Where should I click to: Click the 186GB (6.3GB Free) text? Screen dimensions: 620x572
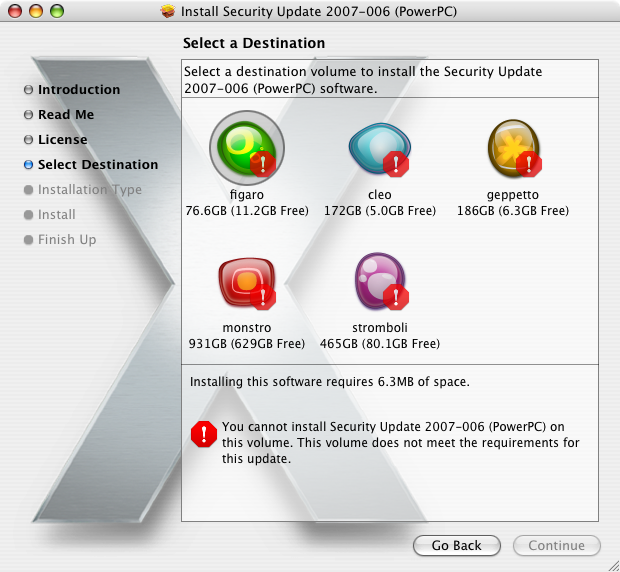(x=512, y=210)
